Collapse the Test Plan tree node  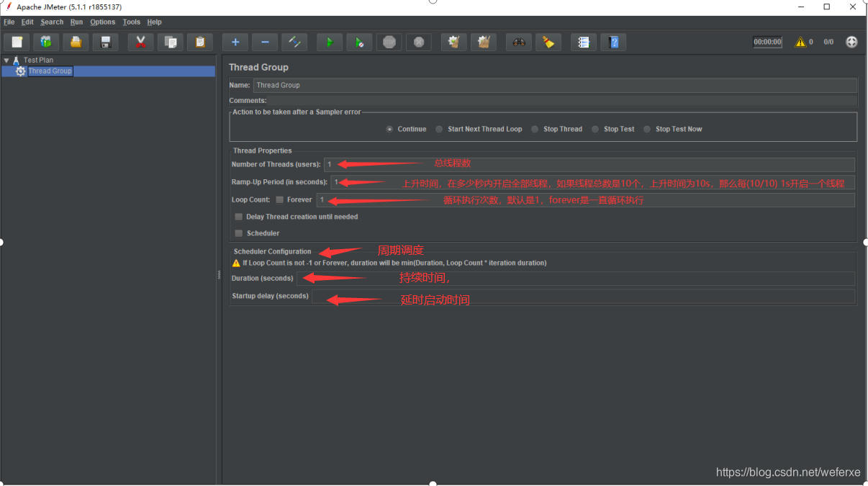tap(6, 60)
